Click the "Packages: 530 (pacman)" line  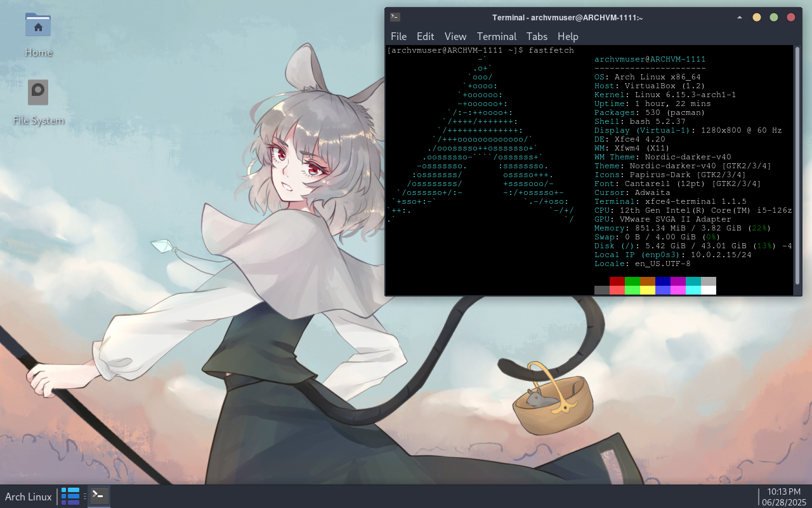[650, 112]
